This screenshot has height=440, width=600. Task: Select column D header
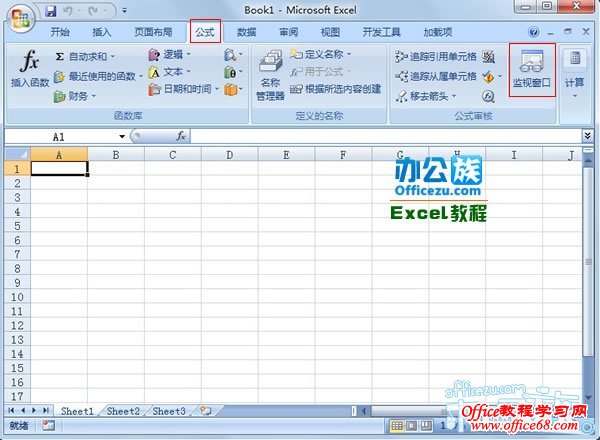coord(230,155)
